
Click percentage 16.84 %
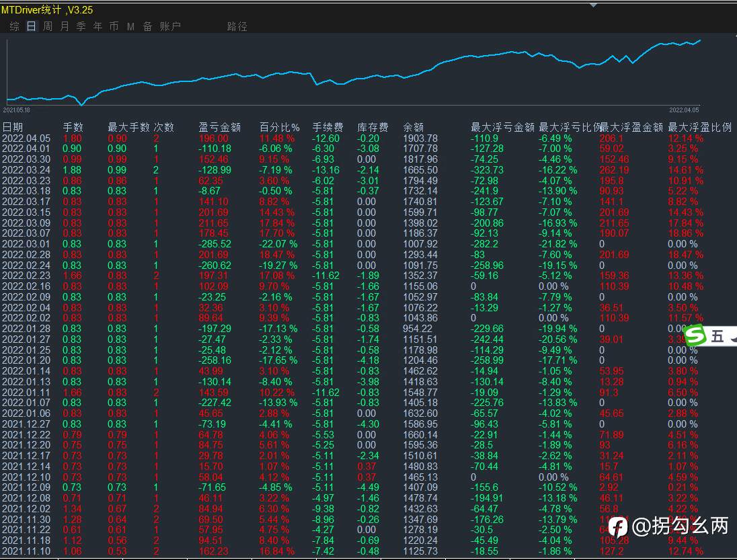[277, 551]
